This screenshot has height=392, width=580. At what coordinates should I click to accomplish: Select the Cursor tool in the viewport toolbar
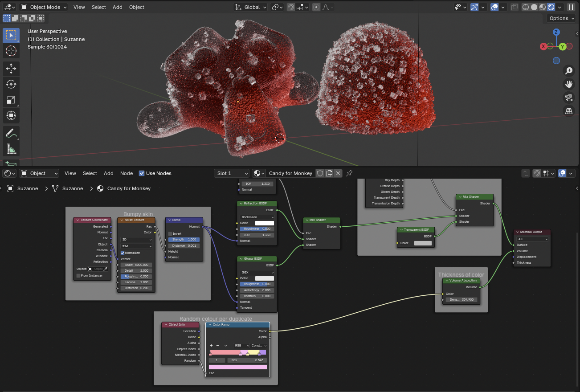[x=11, y=51]
